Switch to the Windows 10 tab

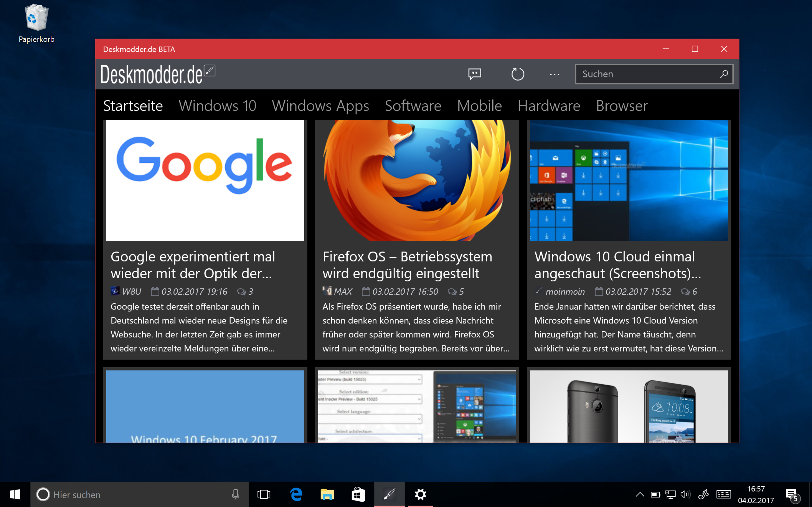217,106
